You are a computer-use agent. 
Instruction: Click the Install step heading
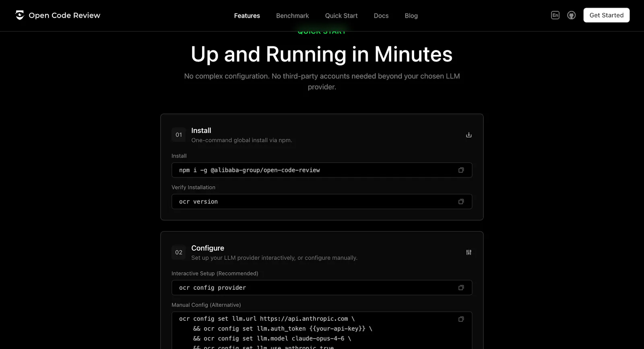click(201, 131)
